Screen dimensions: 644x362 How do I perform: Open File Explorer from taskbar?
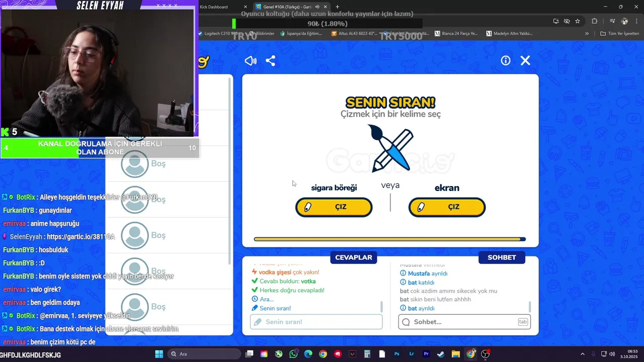coord(455,354)
